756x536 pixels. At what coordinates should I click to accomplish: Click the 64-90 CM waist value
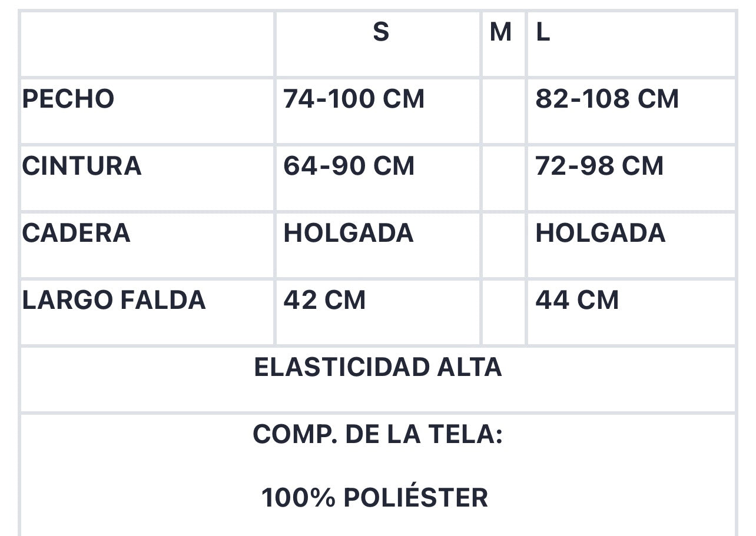[x=349, y=166]
